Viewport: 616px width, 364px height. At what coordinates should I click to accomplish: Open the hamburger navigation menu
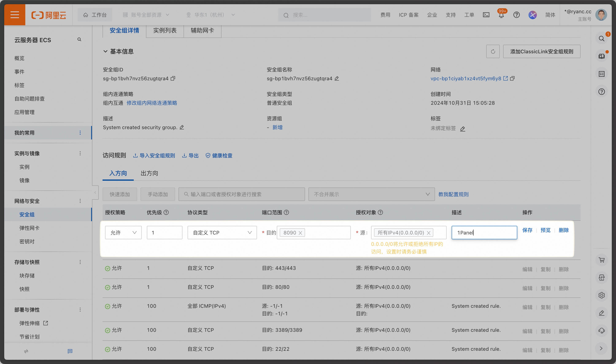click(15, 15)
